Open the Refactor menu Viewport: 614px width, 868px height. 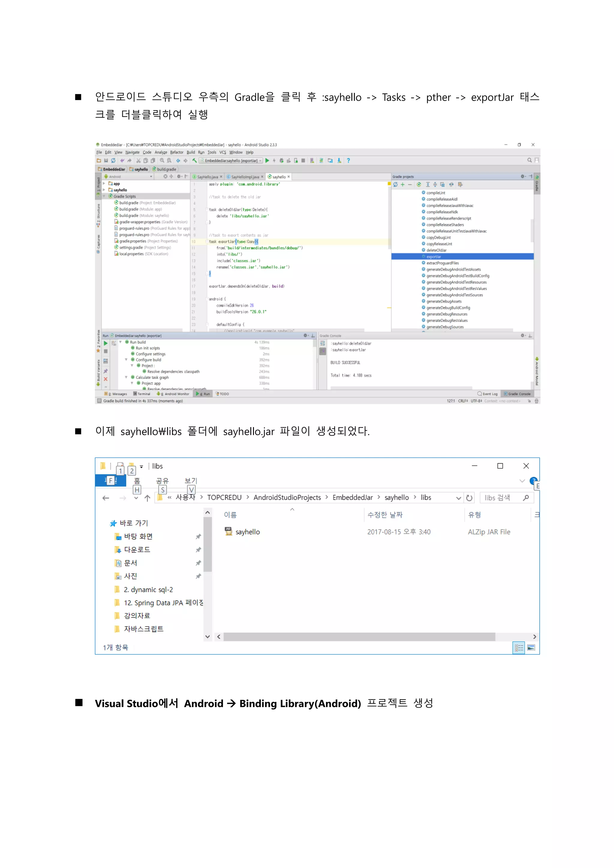coord(177,152)
